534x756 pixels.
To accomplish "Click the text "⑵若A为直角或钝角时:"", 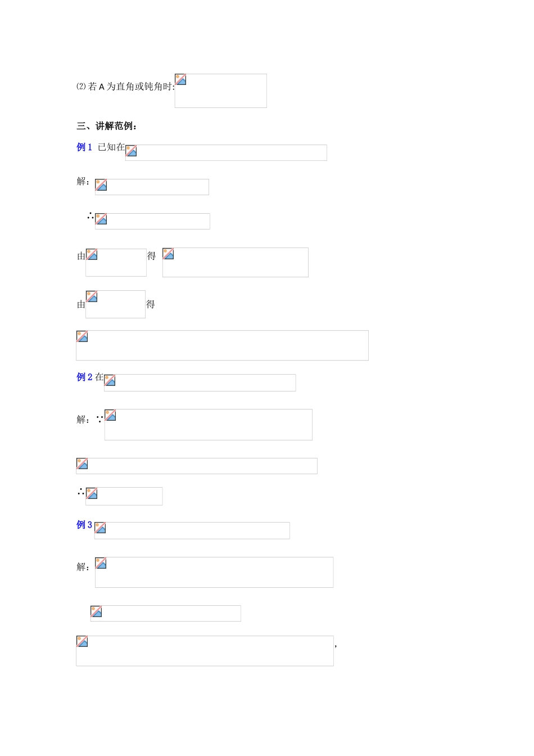I will pos(125,87).
